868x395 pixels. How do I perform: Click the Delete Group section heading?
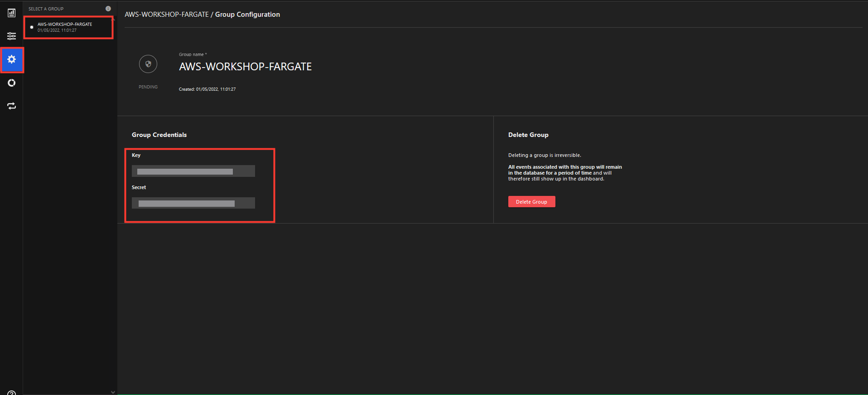click(528, 135)
